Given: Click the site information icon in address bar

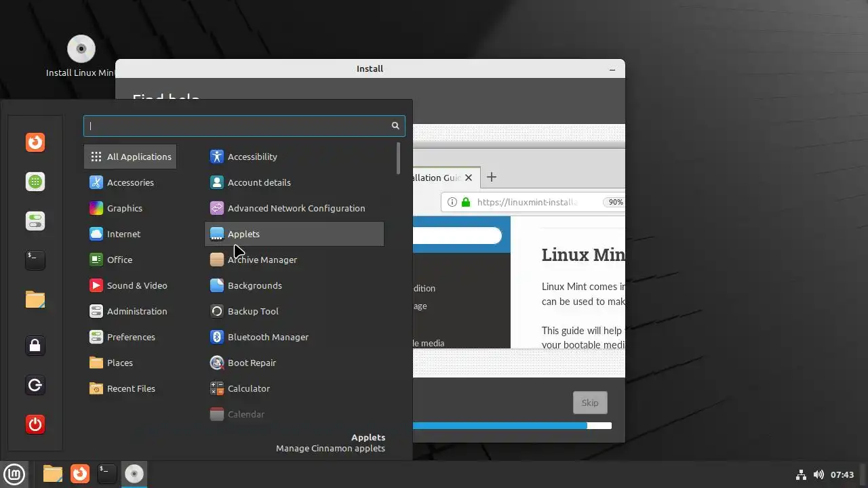Looking at the screenshot, I should (452, 202).
